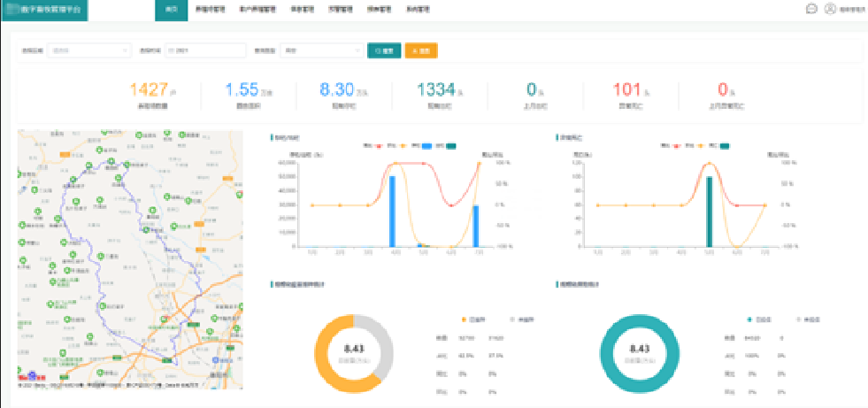Viewport: 868px width, 408px height.
Task: Open the nav tab immediately right of home
Action: 211,10
